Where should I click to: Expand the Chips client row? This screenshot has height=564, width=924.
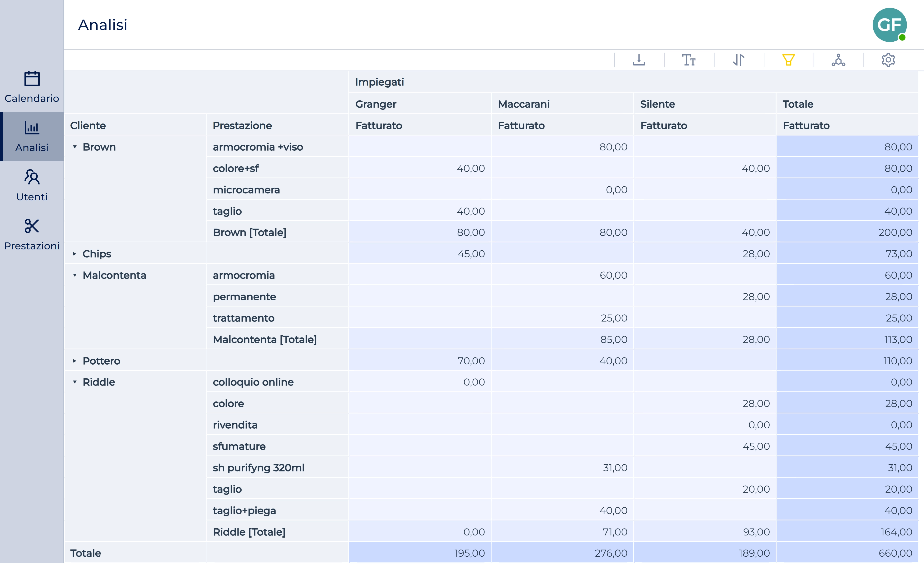tap(75, 254)
